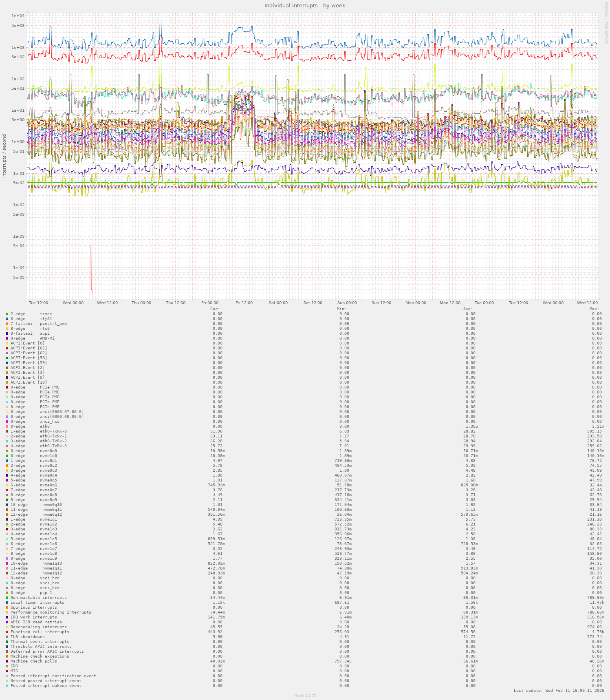Screen dimensions: 610x700
Task: Select the Machine check polls color swatch
Action: [7, 661]
